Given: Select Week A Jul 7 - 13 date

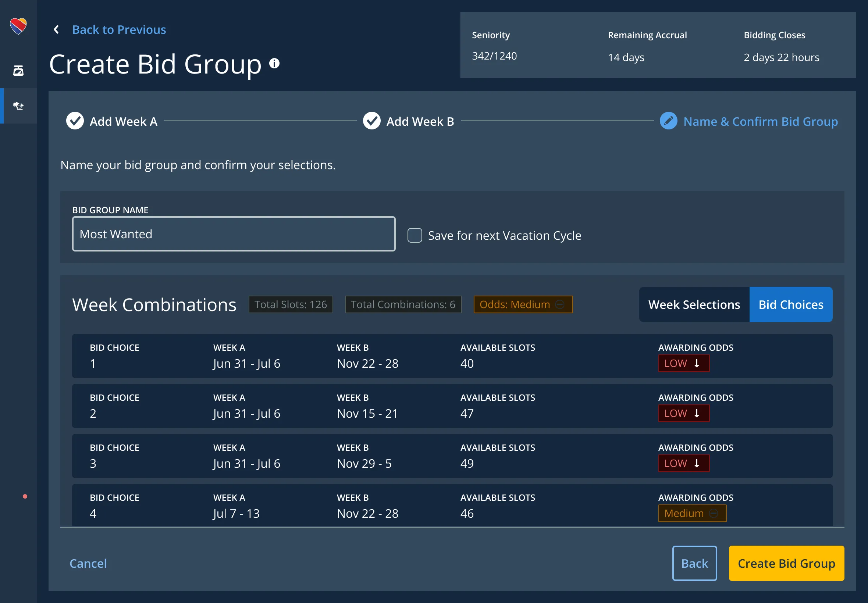Looking at the screenshot, I should 236,513.
